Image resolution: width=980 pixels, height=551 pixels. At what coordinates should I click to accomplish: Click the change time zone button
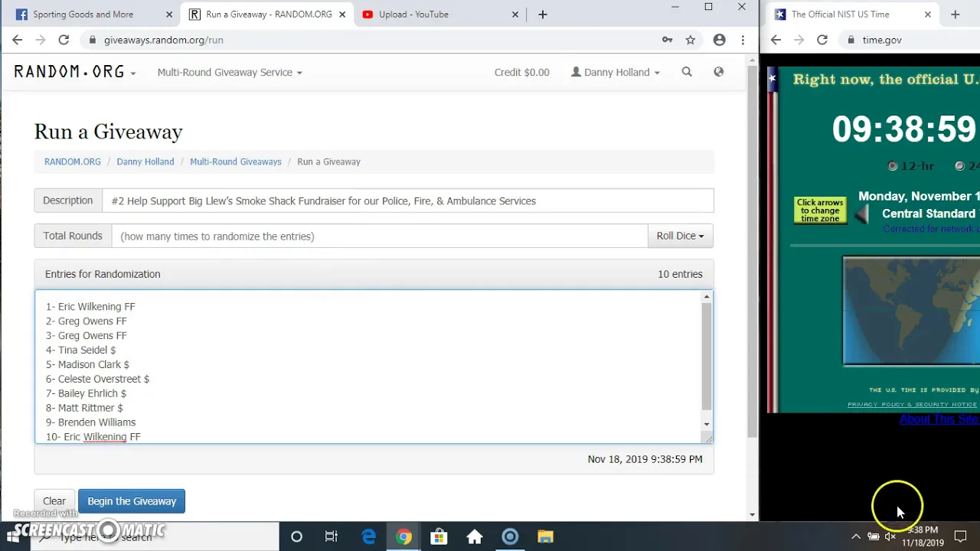pyautogui.click(x=820, y=210)
